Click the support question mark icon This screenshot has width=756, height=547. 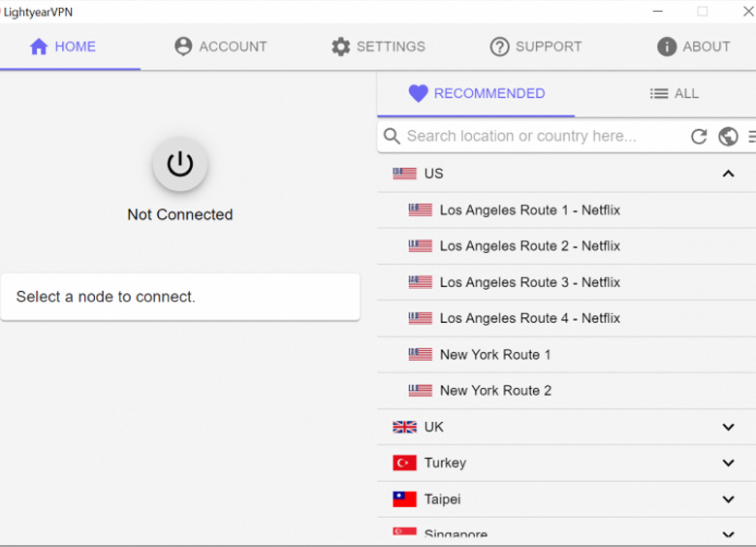pos(499,47)
